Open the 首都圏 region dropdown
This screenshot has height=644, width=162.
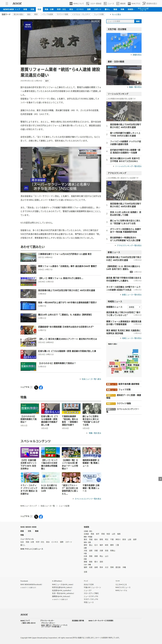[135, 307]
